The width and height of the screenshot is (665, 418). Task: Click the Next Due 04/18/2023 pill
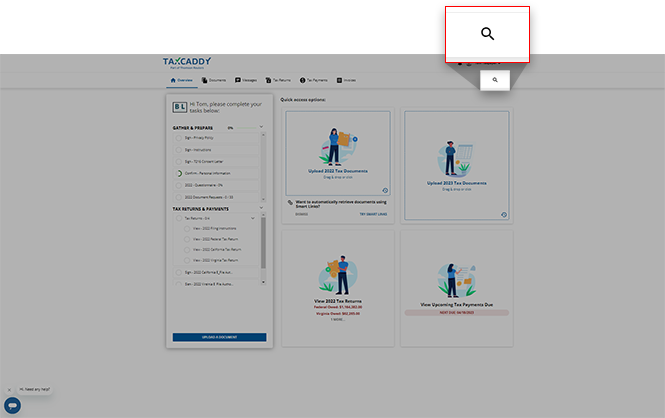[457, 312]
